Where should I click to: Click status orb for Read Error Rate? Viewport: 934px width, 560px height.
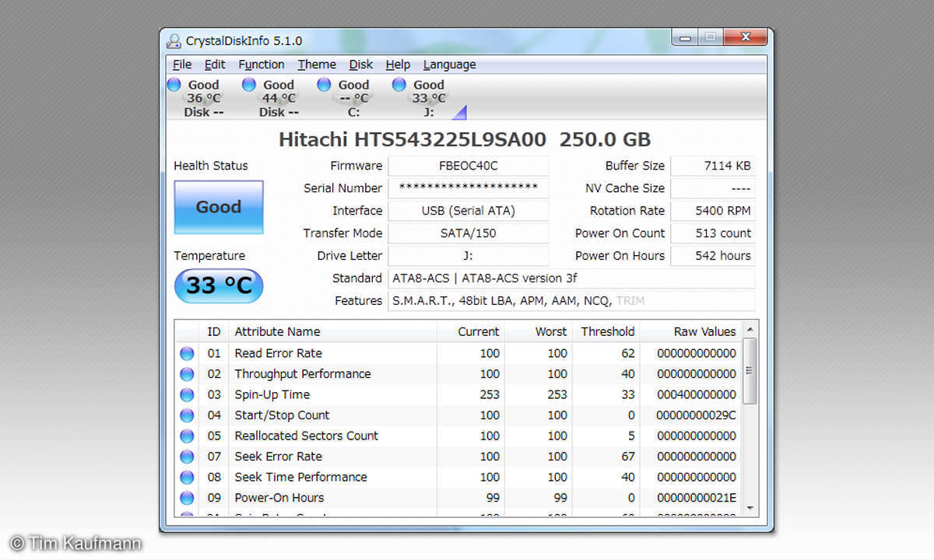187,353
